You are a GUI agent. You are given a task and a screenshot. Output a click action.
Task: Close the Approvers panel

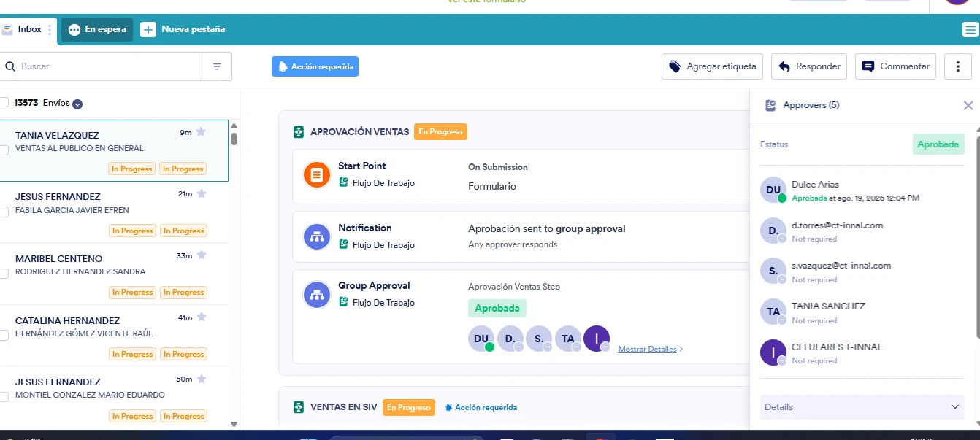click(968, 105)
